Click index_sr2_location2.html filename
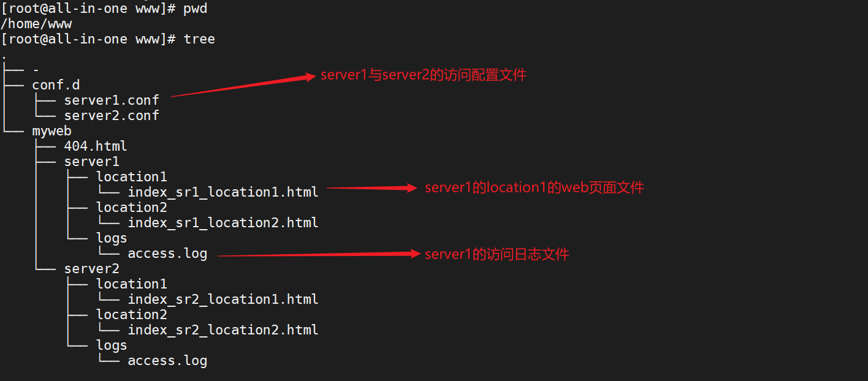The height and width of the screenshot is (381, 868). coord(223,330)
